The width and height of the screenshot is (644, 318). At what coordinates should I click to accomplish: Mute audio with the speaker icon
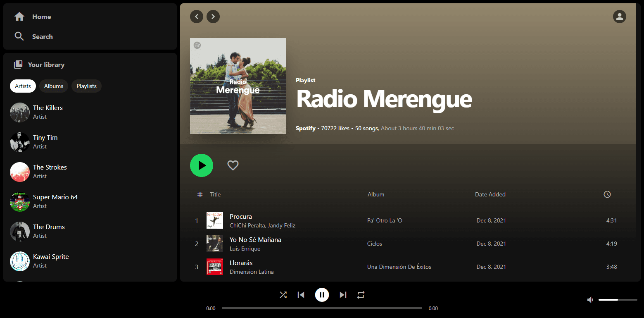[590, 300]
